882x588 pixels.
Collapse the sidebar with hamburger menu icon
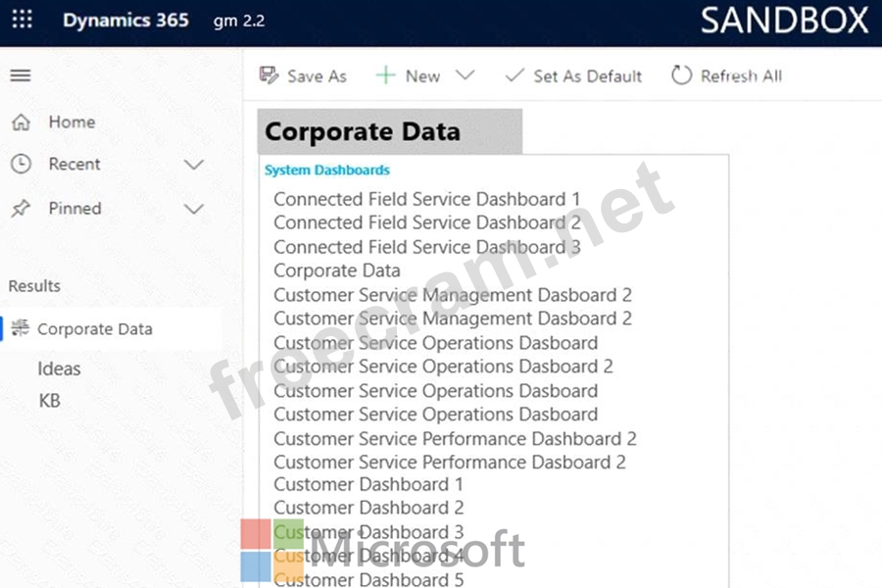point(20,75)
